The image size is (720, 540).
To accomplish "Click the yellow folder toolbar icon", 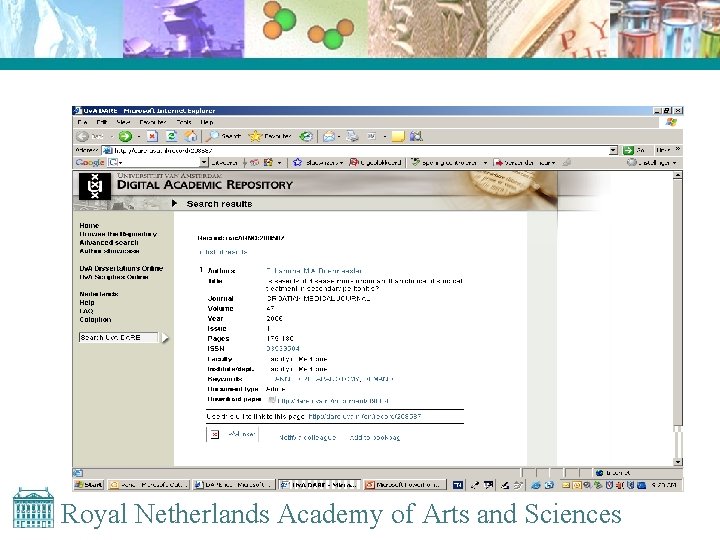I will pos(398,136).
